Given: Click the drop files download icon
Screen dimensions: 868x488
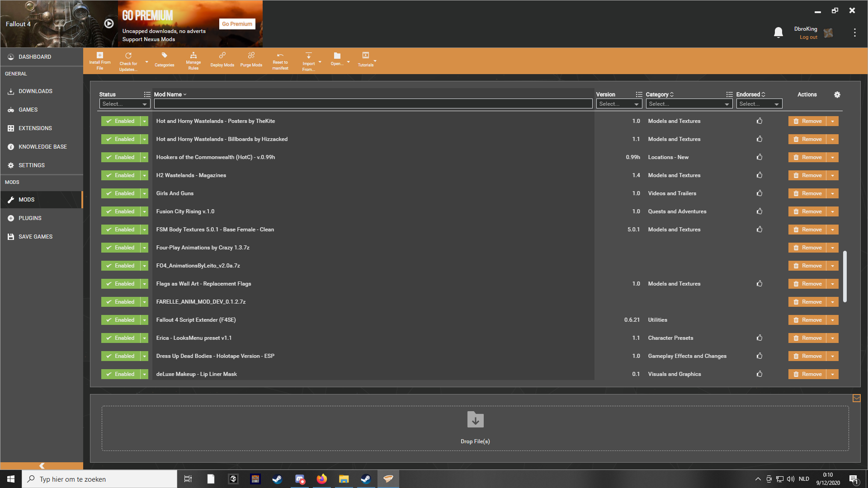Looking at the screenshot, I should [x=476, y=420].
